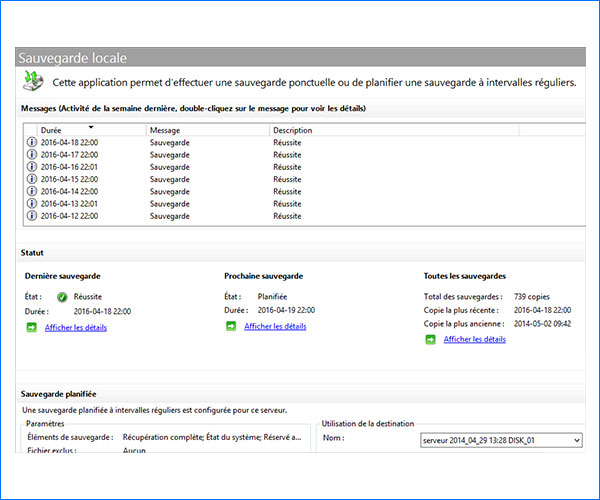Select the 2016-04-15 22:00 Sauvegarde row
This screenshot has width=600, height=500.
[170, 179]
